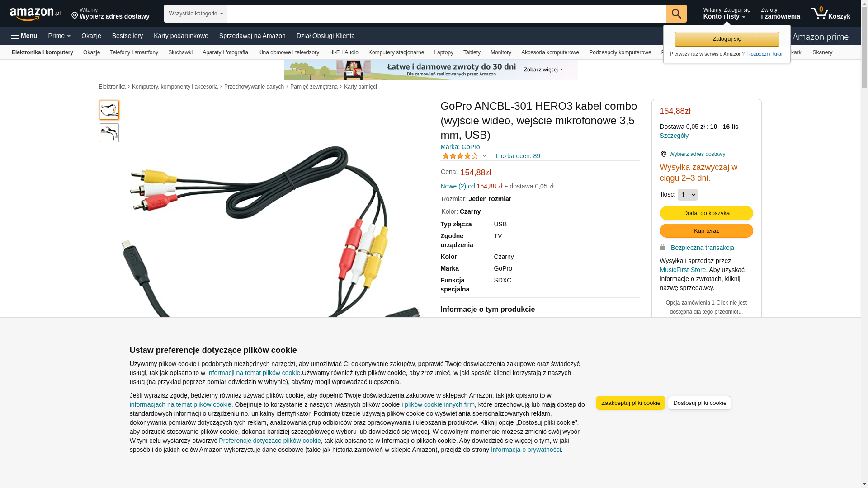Open the Laptopy category tab
Viewport: 868px width, 488px height.
pos(443,52)
